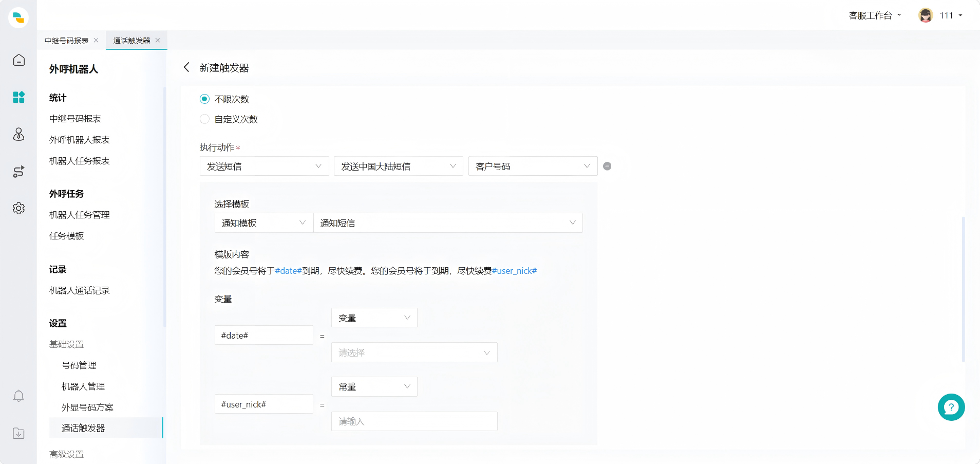Click the 请输入 constant value input field
Image resolution: width=980 pixels, height=464 pixels.
pos(414,421)
